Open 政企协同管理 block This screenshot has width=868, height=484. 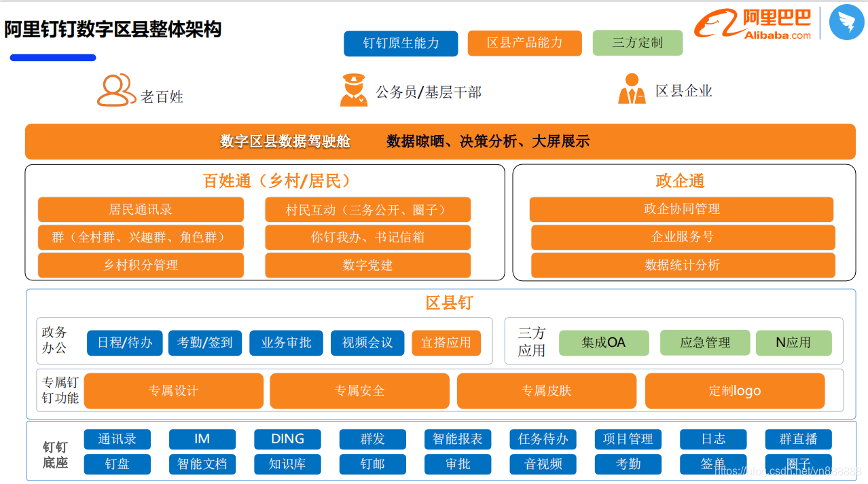tap(682, 209)
